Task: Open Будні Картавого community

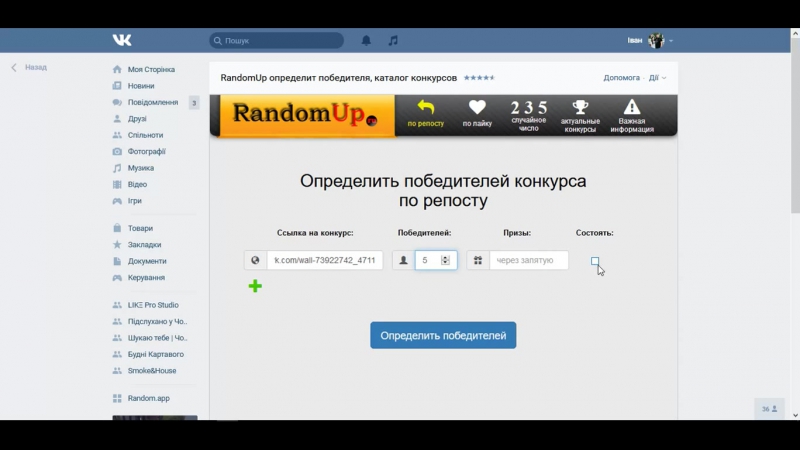Action: pyautogui.click(x=156, y=354)
